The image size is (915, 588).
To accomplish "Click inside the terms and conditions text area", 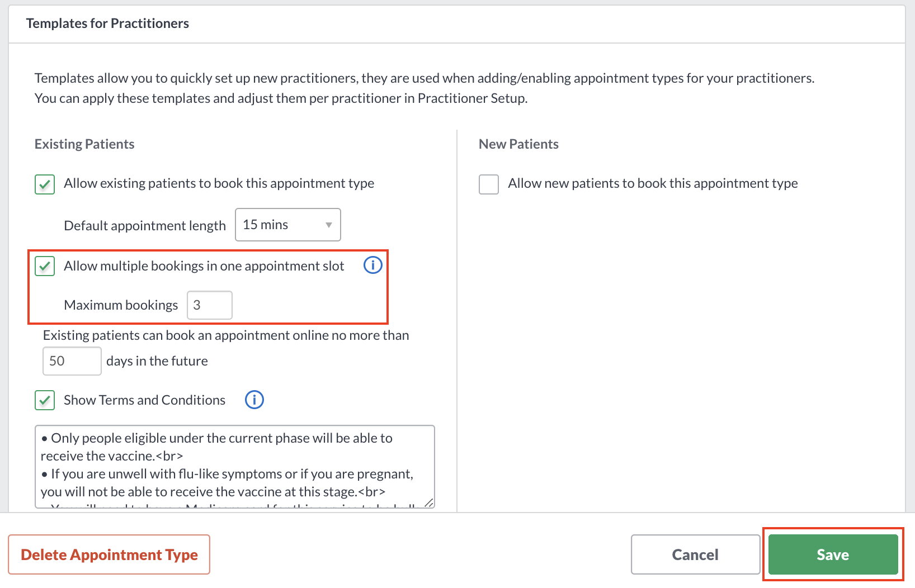I will click(235, 467).
